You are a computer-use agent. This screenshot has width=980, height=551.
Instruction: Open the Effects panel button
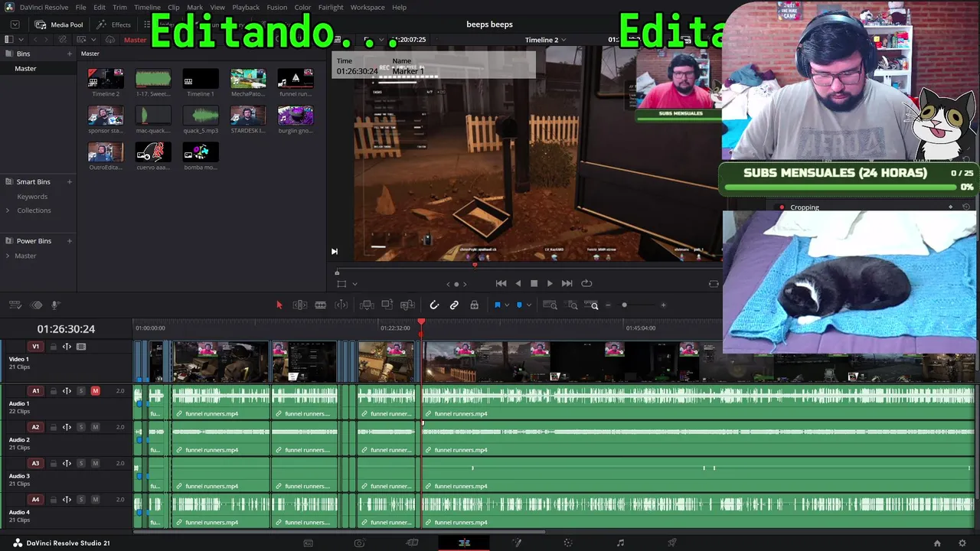(114, 24)
